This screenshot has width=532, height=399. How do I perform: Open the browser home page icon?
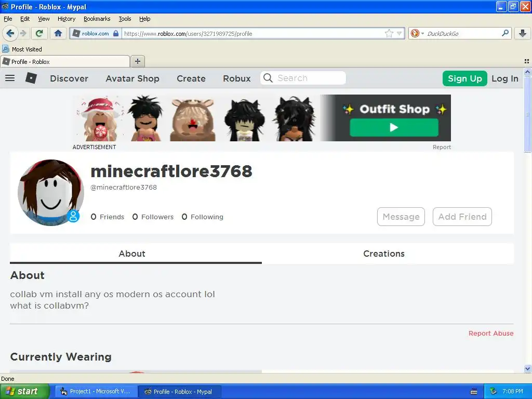point(58,33)
